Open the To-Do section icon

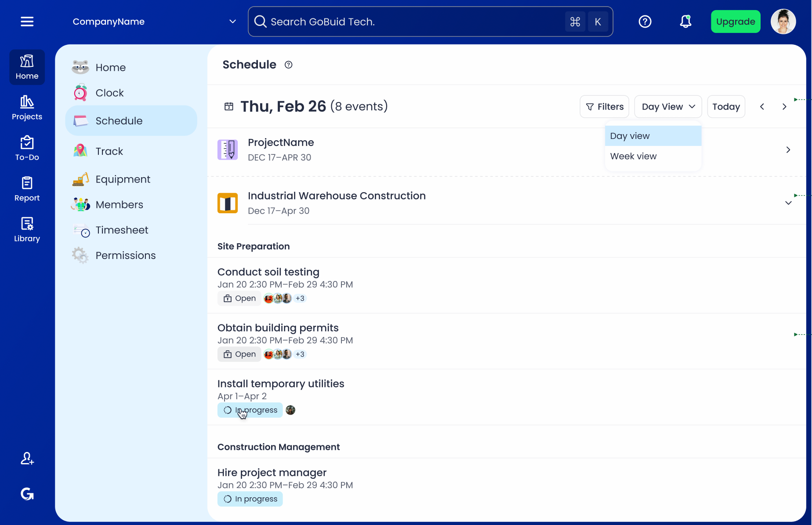[x=27, y=149]
